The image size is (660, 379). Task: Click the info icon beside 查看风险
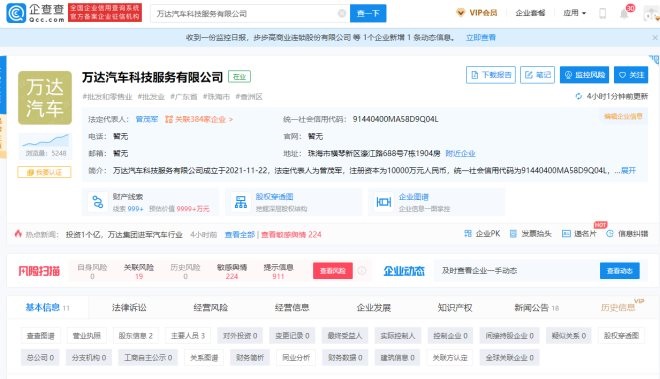coord(362,271)
